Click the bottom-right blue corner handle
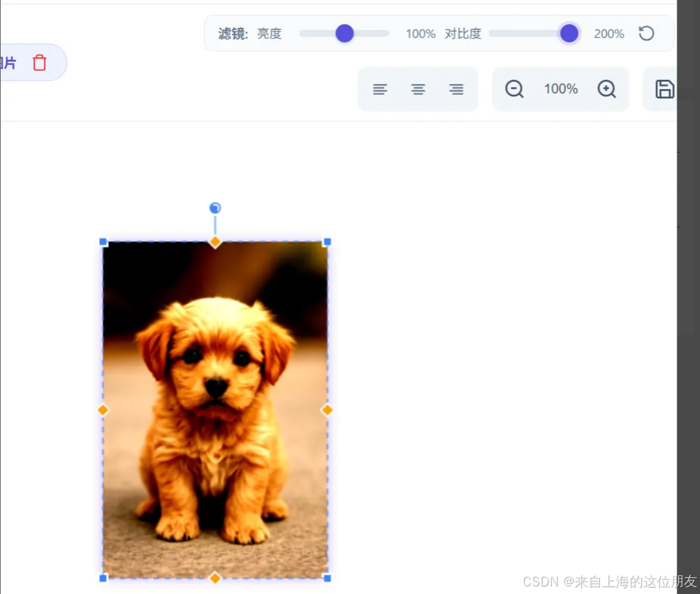Image resolution: width=700 pixels, height=594 pixels. click(326, 578)
